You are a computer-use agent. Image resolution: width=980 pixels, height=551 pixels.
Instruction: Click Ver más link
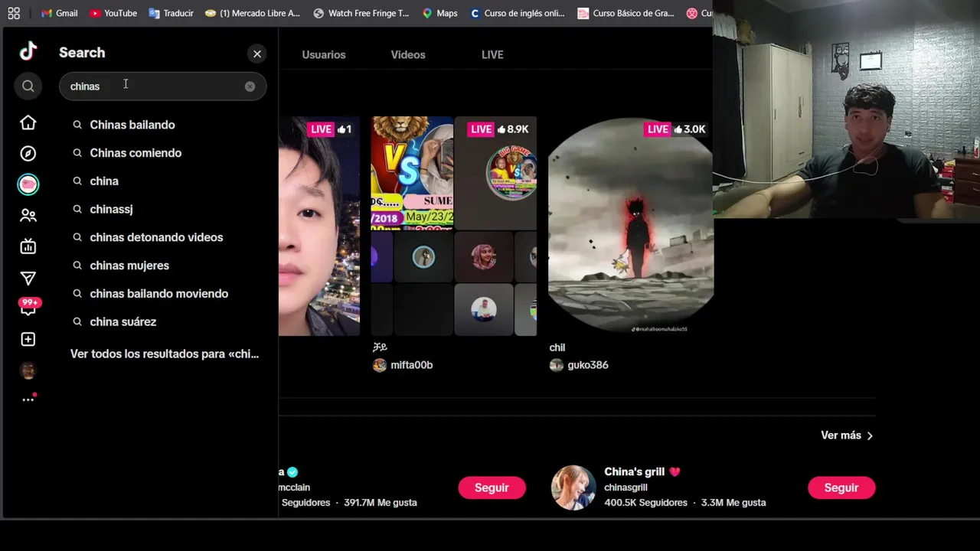847,435
